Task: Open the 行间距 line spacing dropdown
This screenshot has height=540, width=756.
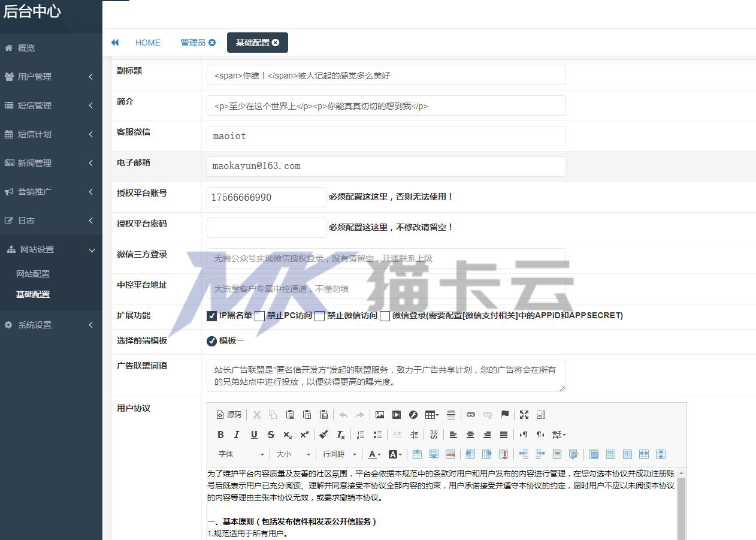Action: 339,454
